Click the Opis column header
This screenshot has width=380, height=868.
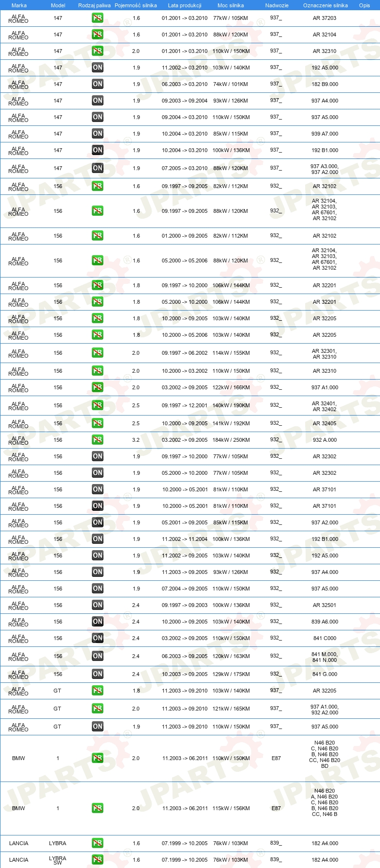364,5
